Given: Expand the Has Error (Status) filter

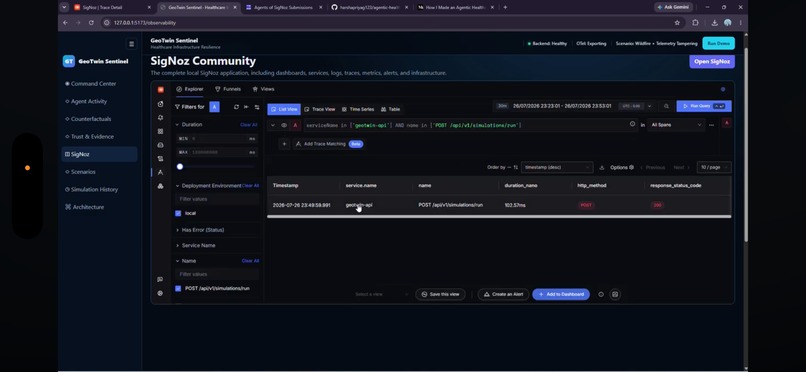Looking at the screenshot, I should [x=177, y=230].
